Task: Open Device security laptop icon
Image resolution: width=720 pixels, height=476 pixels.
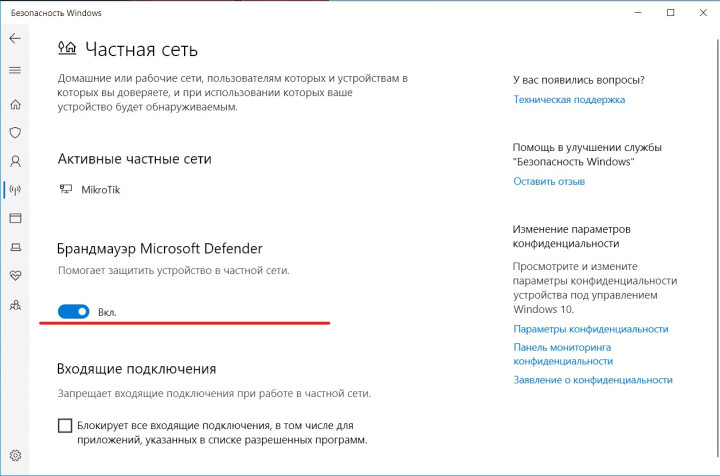Action: pos(15,247)
